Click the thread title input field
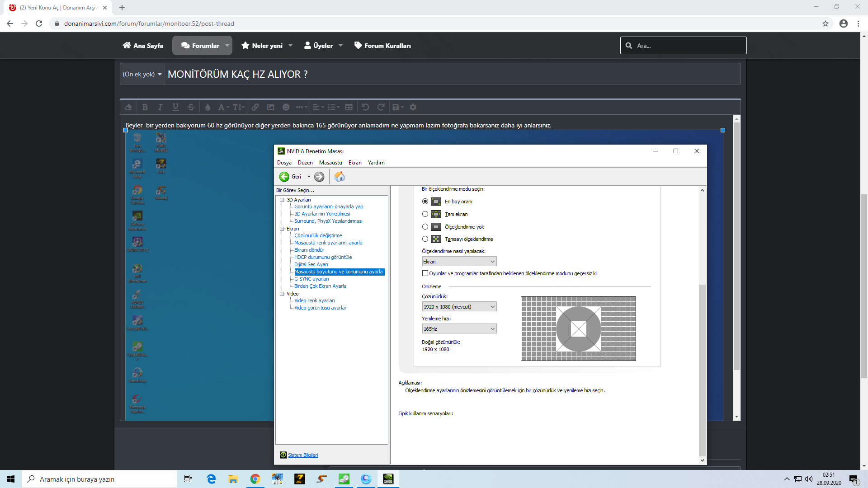The width and height of the screenshot is (868, 488). pos(453,74)
